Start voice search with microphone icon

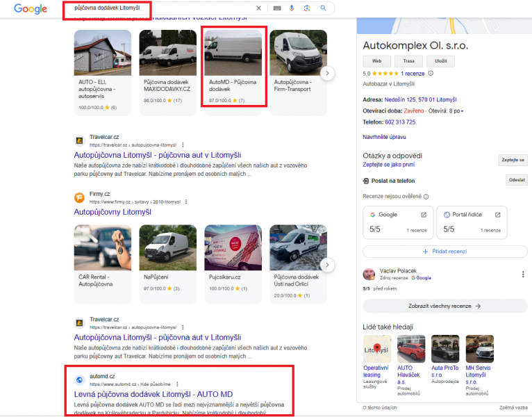pyautogui.click(x=292, y=8)
